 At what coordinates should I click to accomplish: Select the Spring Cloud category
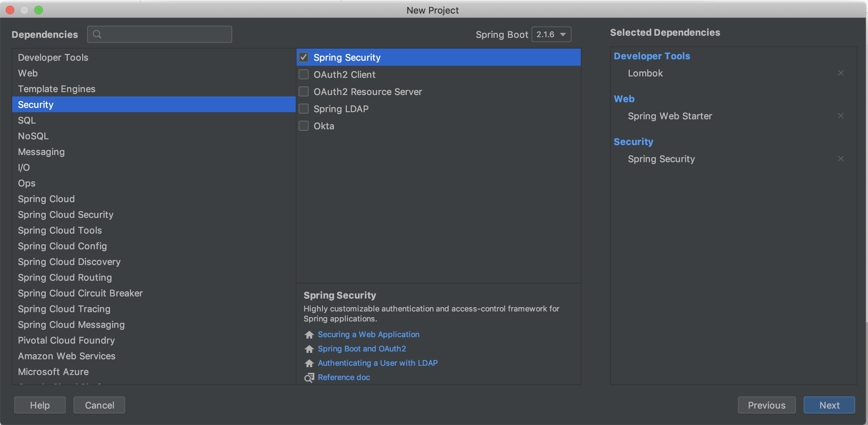click(154, 199)
